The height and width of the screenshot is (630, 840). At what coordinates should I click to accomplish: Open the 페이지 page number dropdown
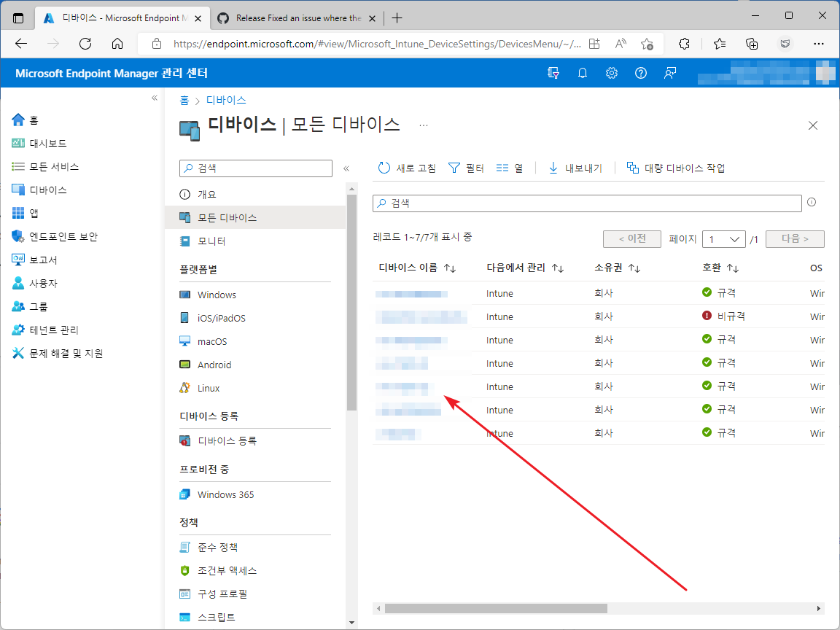[x=724, y=239]
